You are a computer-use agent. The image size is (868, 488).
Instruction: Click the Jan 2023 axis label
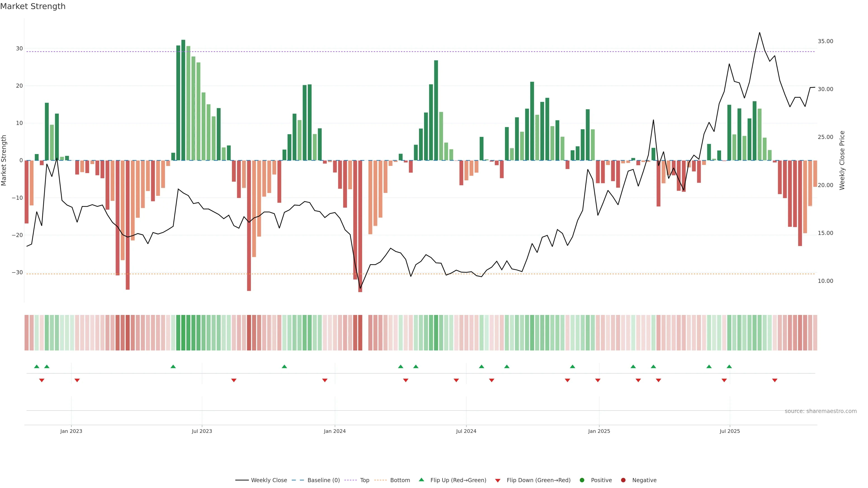coord(71,431)
